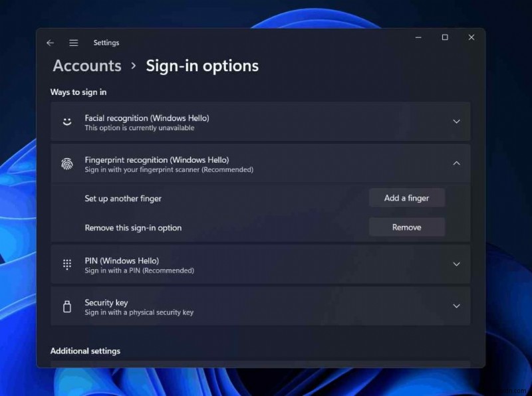The image size is (532, 396).
Task: Click Remove to delete fingerprint sign-in
Action: click(x=407, y=227)
